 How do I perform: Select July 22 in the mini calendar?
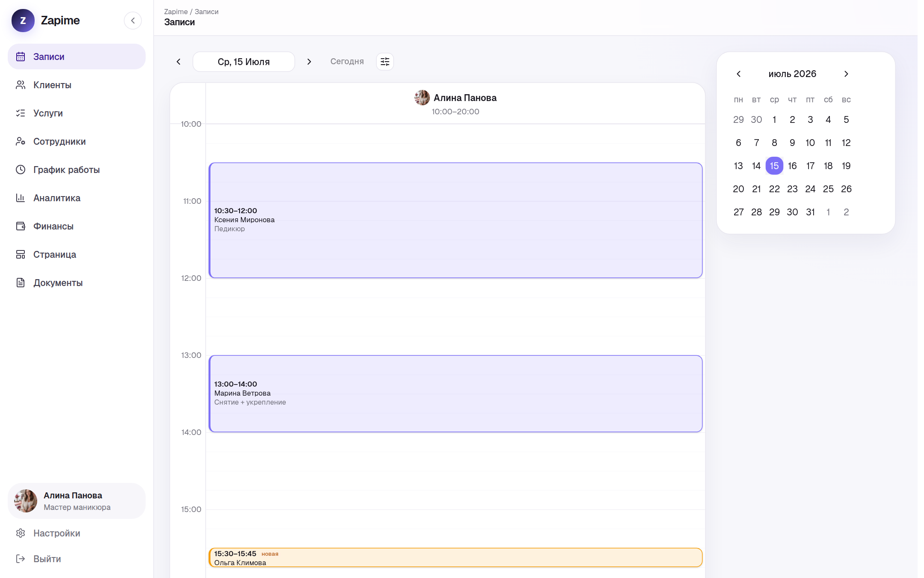pos(774,189)
